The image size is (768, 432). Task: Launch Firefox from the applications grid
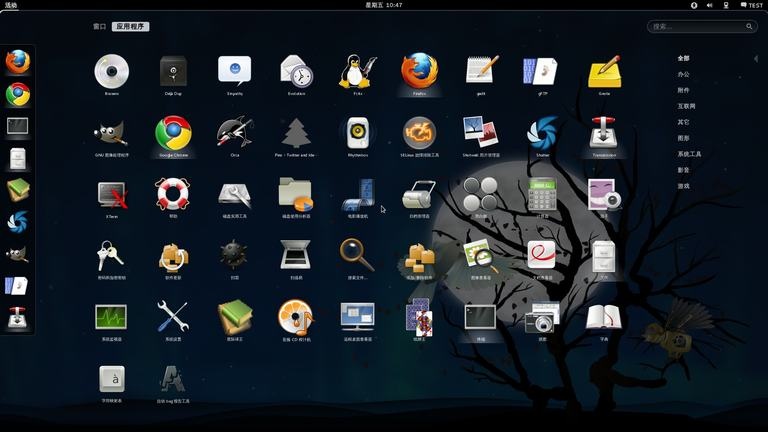coord(419,72)
